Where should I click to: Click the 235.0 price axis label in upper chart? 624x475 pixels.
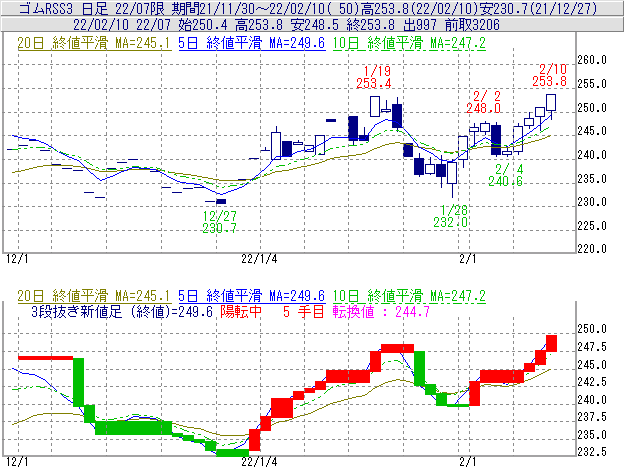tap(592, 179)
